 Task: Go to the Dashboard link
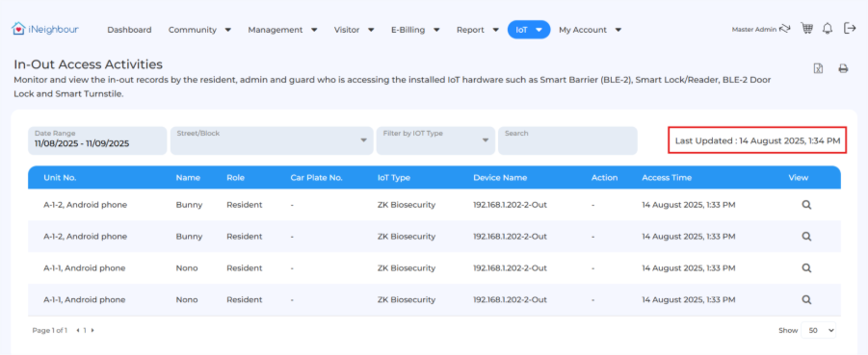[129, 30]
